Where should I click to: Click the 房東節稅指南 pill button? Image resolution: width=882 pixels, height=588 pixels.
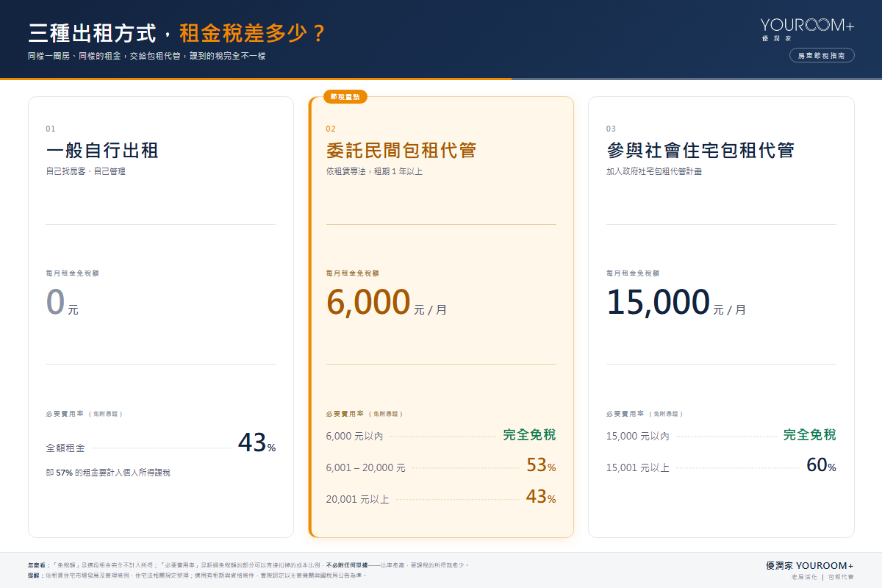822,55
